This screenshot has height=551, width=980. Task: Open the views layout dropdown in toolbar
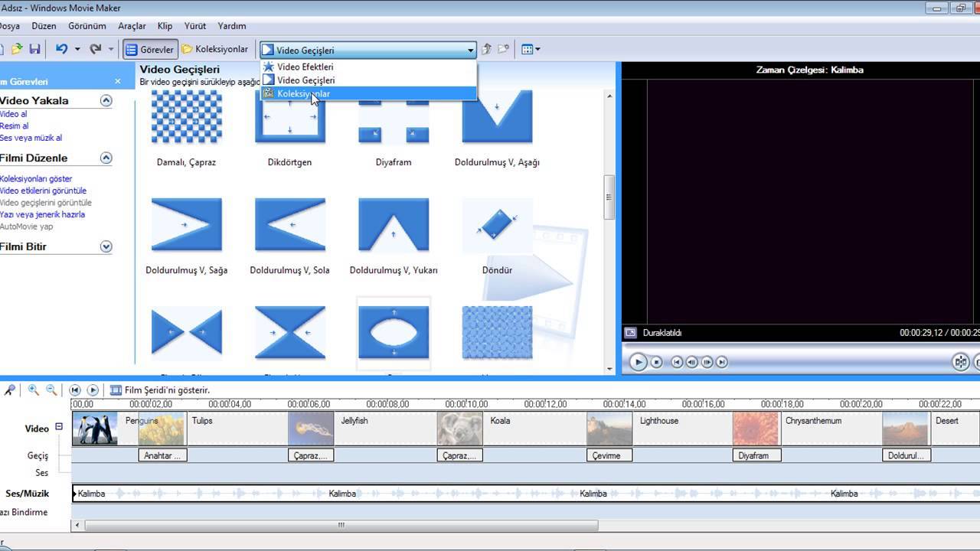coord(531,50)
